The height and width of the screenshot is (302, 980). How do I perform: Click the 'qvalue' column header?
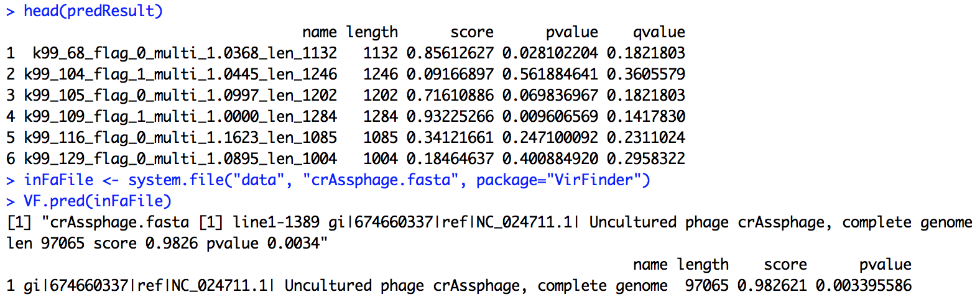point(659,32)
